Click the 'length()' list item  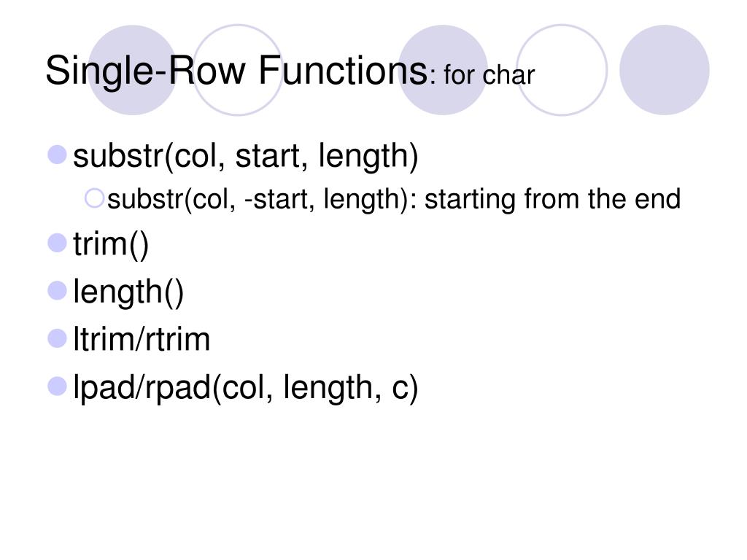click(x=128, y=292)
